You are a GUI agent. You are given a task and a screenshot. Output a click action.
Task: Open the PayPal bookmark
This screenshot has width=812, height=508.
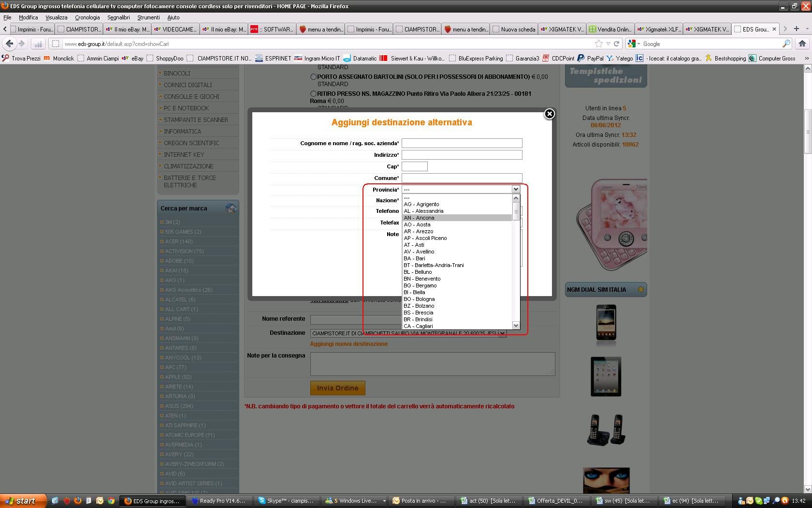[x=590, y=58]
